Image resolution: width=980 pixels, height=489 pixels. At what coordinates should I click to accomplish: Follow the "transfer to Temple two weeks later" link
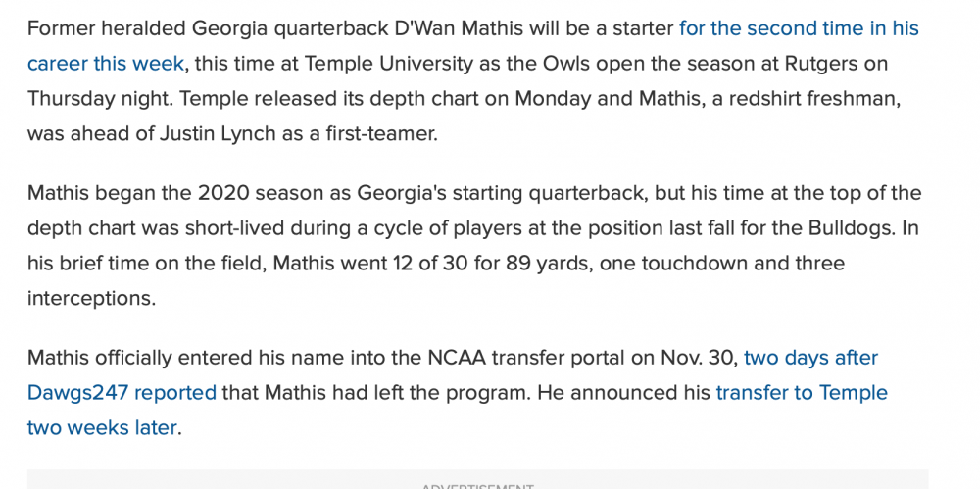pos(801,393)
